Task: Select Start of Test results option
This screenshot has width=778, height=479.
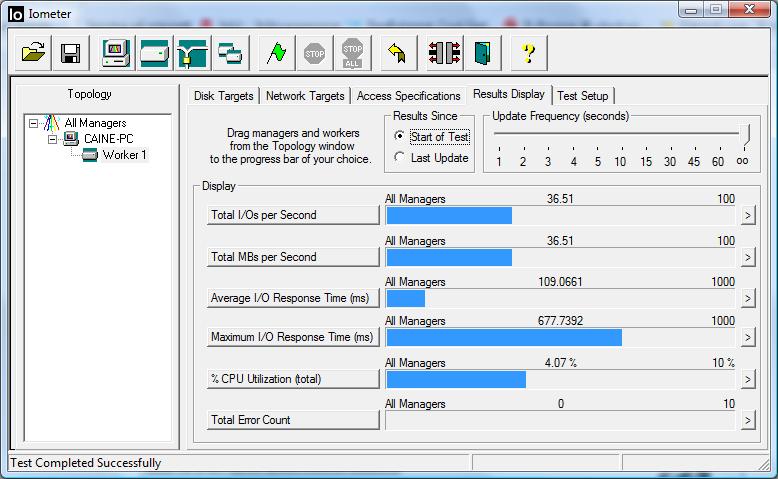Action: click(x=399, y=136)
